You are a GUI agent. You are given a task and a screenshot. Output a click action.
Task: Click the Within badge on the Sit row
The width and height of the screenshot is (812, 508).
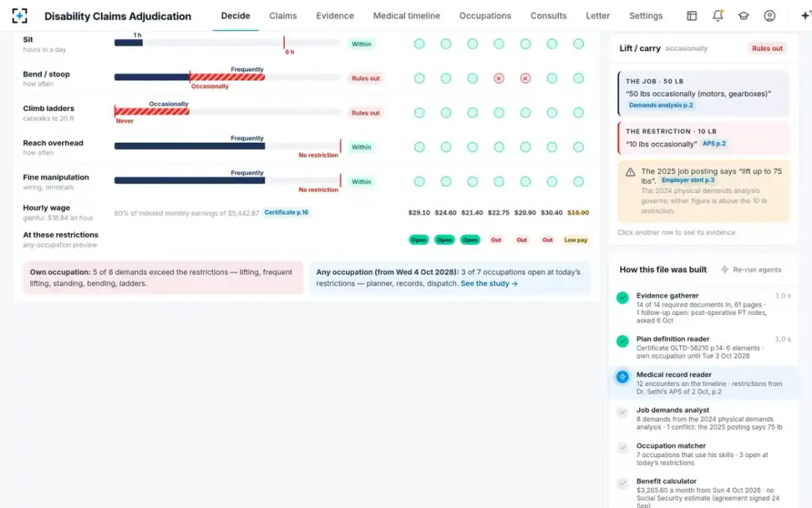tap(361, 44)
